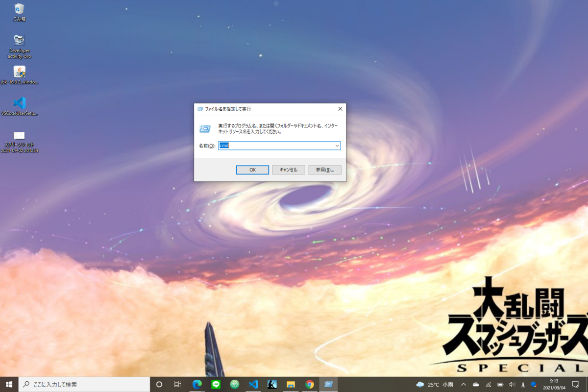The image size is (588, 392).
Task: Open Task View from the taskbar
Action: tap(177, 385)
